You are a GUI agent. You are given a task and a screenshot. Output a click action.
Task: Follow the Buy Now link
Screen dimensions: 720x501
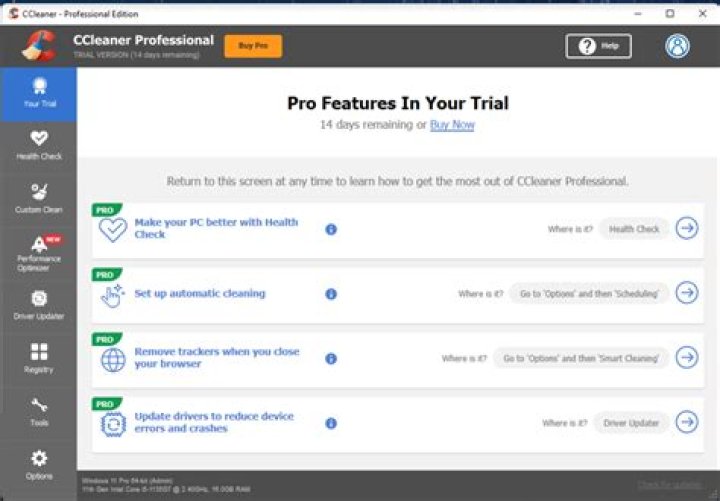pos(452,125)
